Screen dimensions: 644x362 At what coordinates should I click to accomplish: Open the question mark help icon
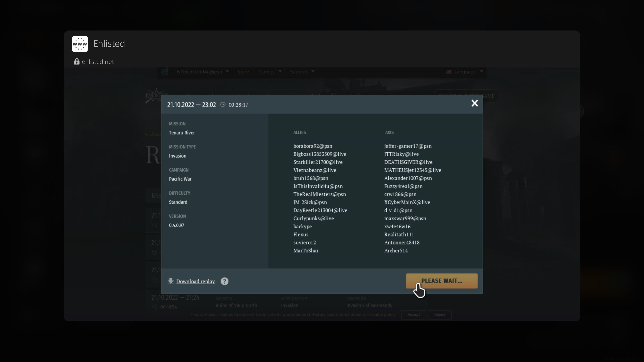[x=225, y=281]
